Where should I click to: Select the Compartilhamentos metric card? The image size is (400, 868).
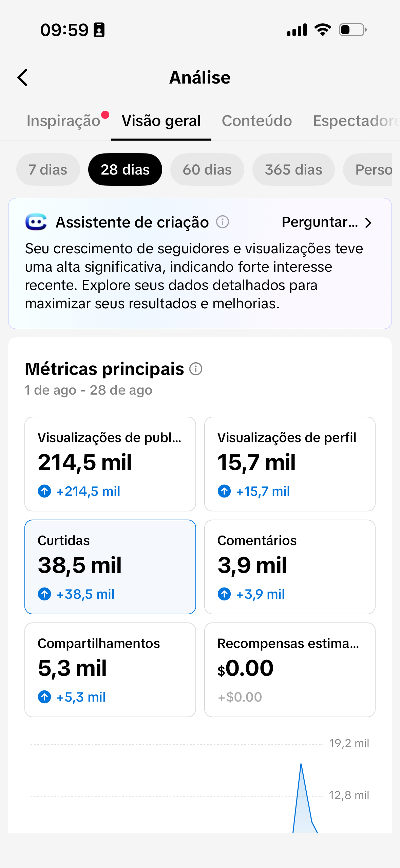tap(110, 670)
